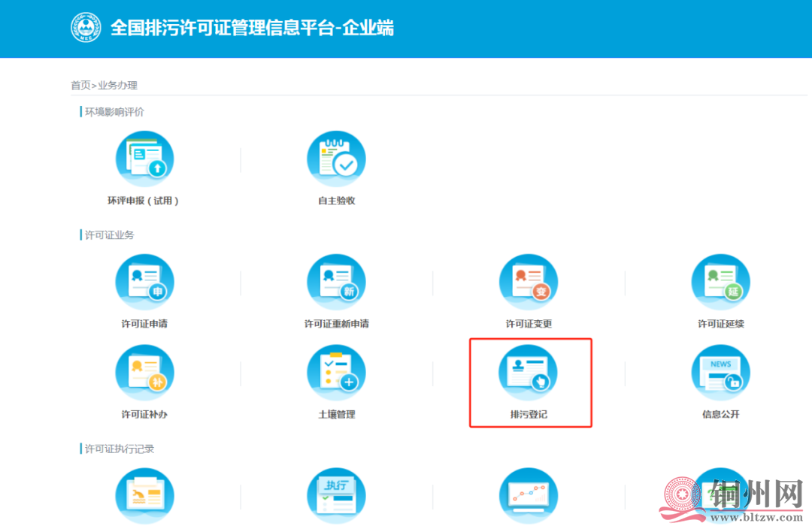Click the line chart icon in bottom row

tap(529, 496)
